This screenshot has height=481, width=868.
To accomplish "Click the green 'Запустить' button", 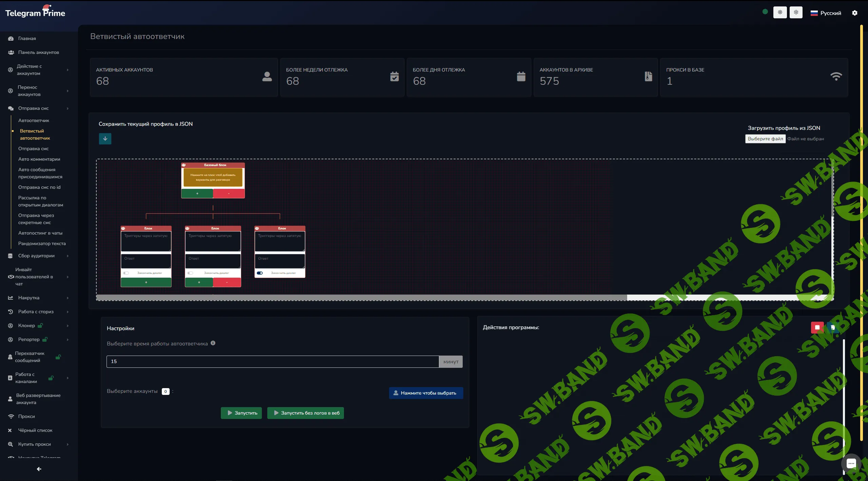I will click(241, 413).
